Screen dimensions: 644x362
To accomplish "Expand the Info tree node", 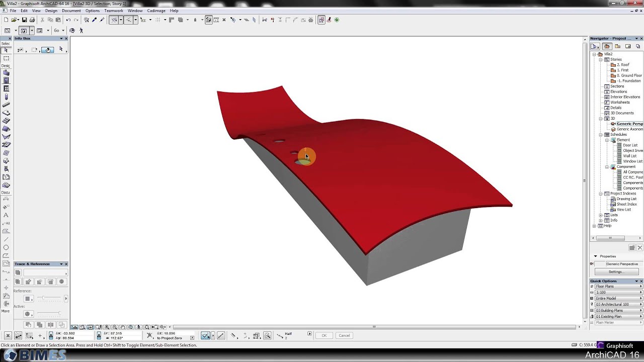I will [600, 220].
